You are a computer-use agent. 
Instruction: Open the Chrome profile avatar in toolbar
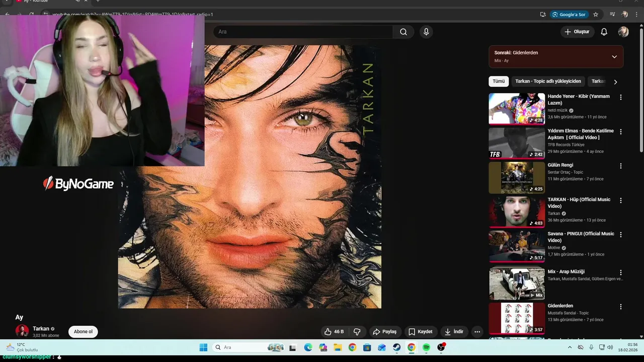pyautogui.click(x=624, y=15)
